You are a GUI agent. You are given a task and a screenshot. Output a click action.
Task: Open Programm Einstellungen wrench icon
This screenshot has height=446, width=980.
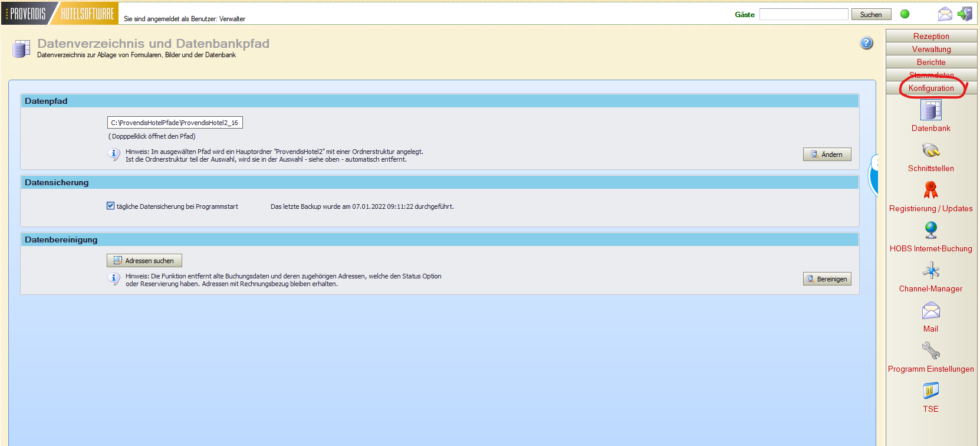[x=930, y=350]
